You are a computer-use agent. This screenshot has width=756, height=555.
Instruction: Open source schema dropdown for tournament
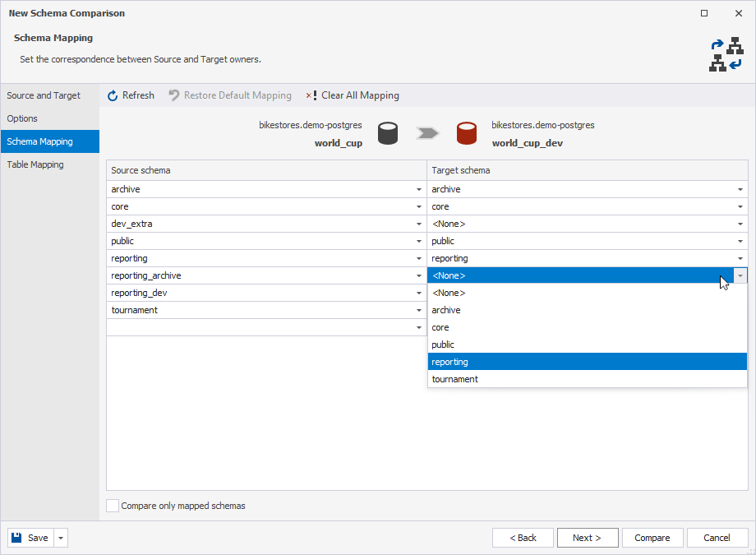click(x=419, y=310)
